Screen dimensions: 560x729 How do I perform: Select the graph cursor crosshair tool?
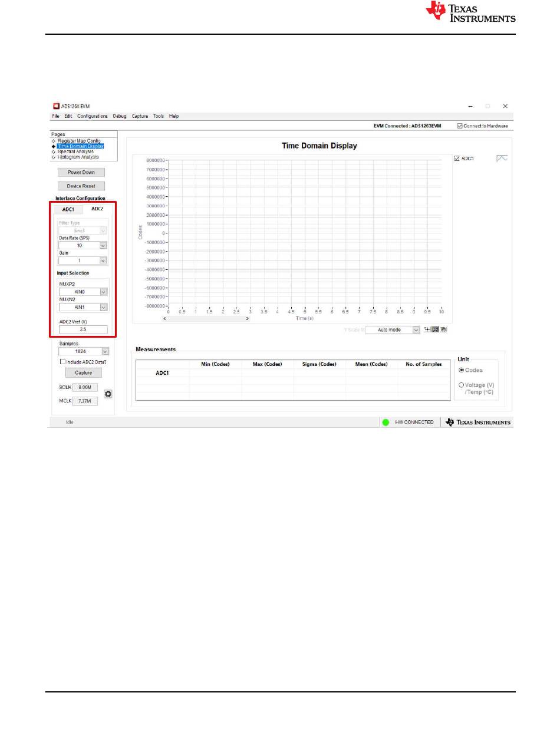[427, 329]
